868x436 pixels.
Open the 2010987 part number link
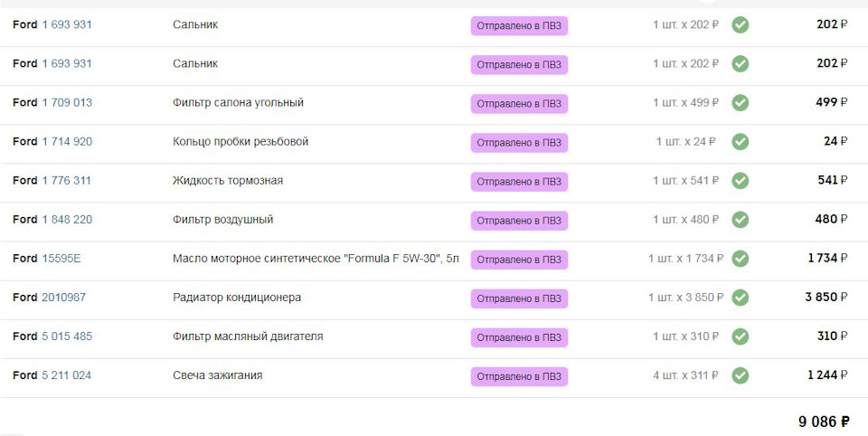[64, 298]
